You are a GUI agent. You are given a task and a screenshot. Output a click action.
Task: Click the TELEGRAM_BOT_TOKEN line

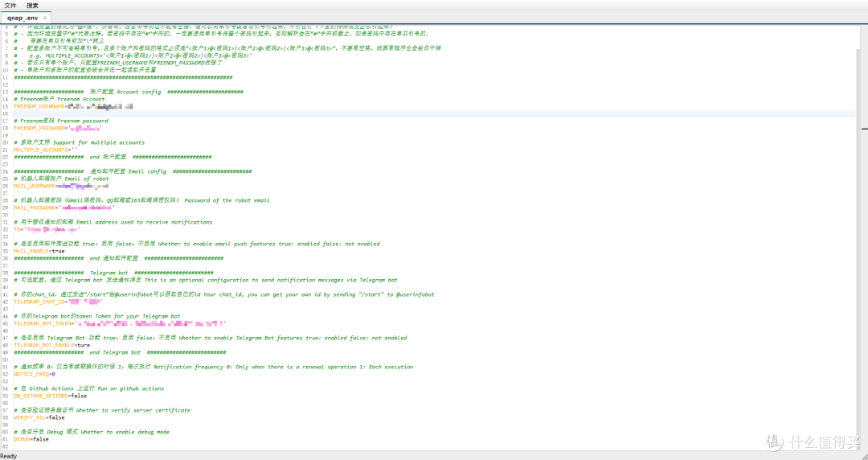click(120, 323)
